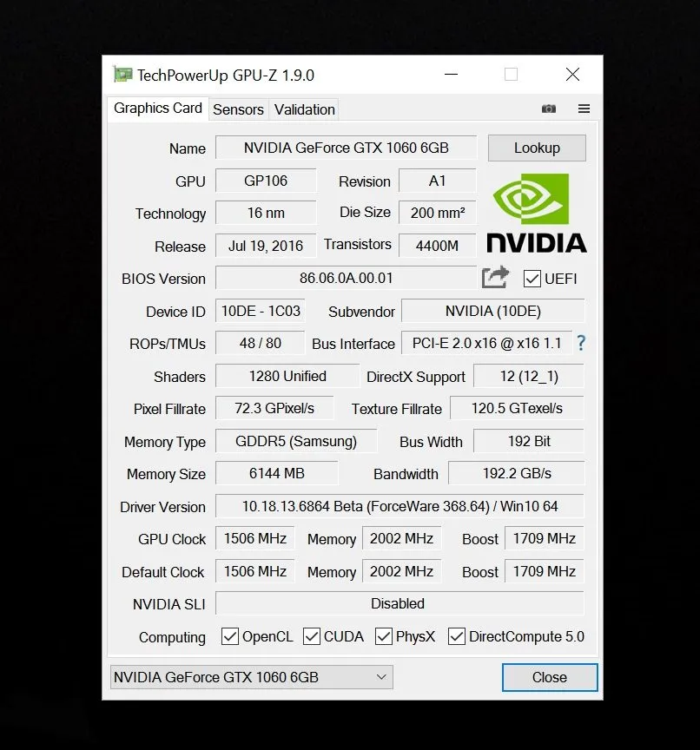Click the 'Driver Version' label text

pos(162,507)
